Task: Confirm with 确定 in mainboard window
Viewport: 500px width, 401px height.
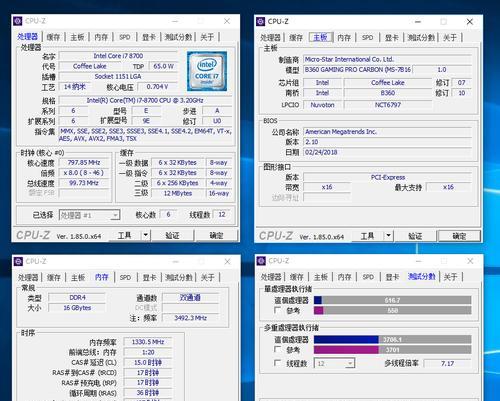Action: (x=459, y=236)
